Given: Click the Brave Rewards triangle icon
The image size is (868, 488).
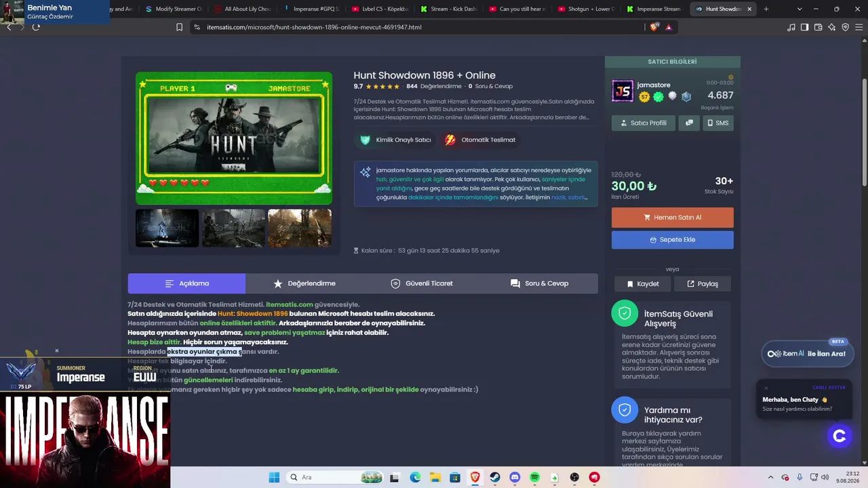Looking at the screenshot, I should tap(669, 27).
